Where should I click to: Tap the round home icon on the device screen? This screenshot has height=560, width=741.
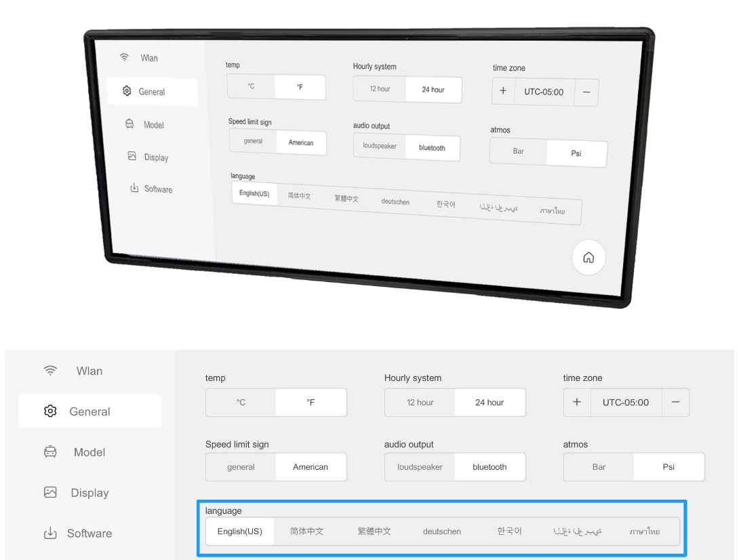click(x=588, y=258)
